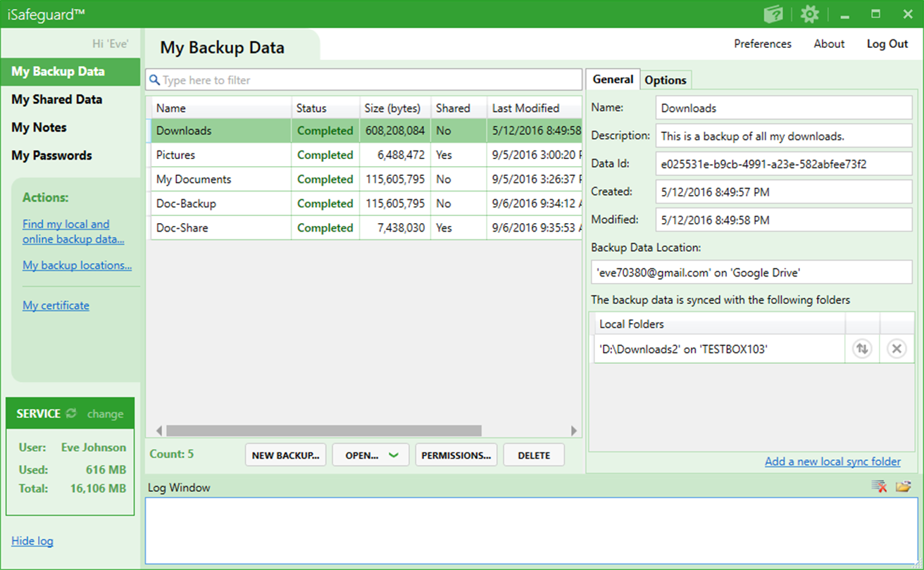The width and height of the screenshot is (924, 570).
Task: Click the NEW BACKUP... button
Action: pos(285,455)
